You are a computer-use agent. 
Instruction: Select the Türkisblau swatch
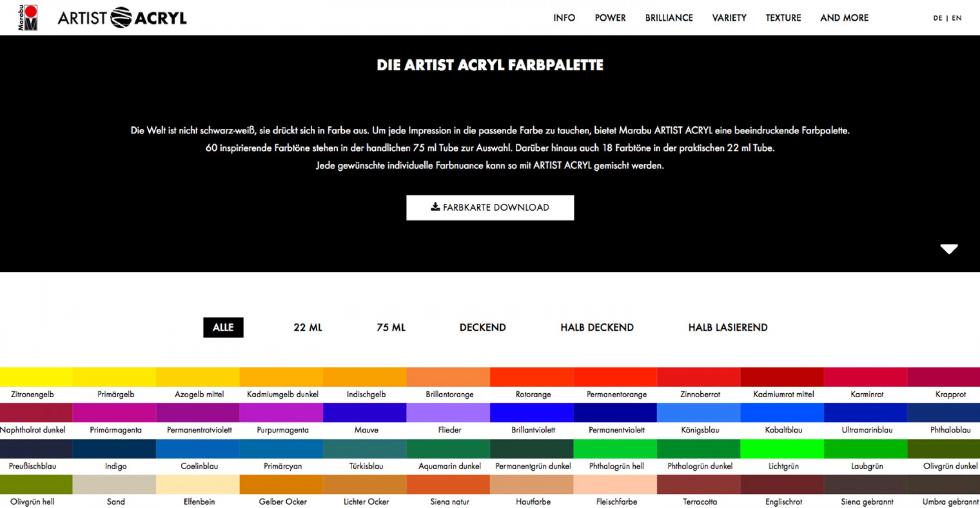pos(364,449)
